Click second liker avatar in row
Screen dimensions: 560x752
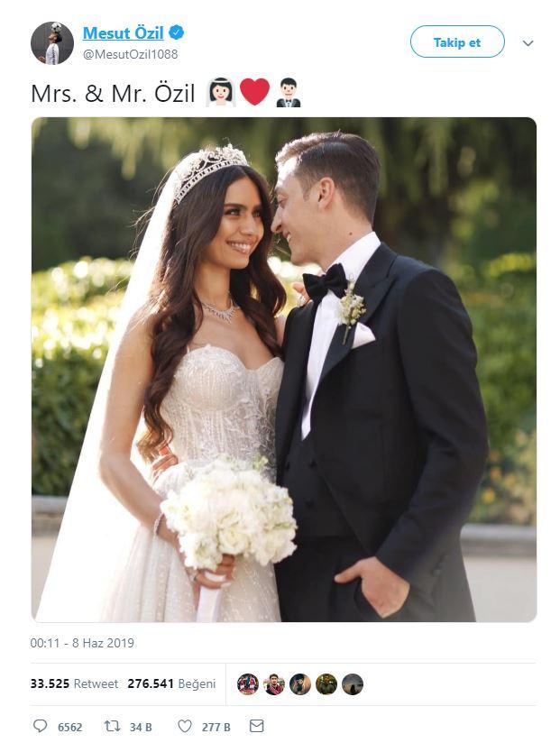pos(274,683)
